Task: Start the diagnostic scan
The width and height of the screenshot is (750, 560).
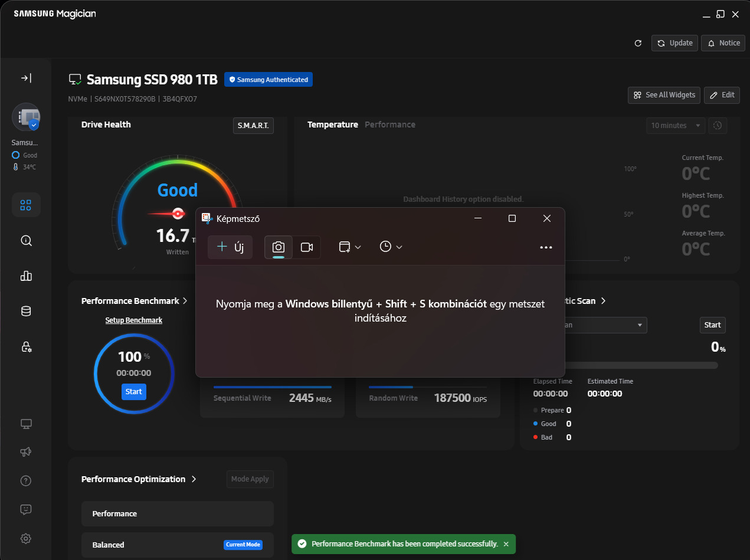Action: [713, 325]
